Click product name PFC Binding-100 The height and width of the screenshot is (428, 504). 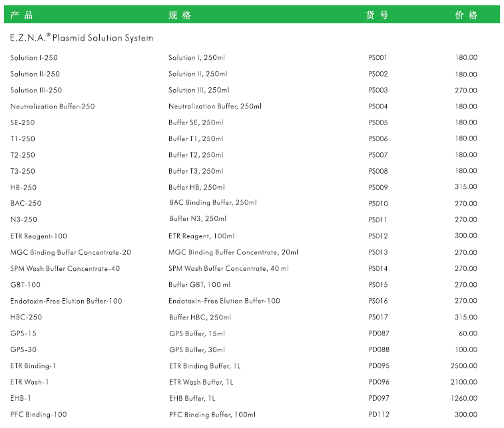[x=39, y=415]
